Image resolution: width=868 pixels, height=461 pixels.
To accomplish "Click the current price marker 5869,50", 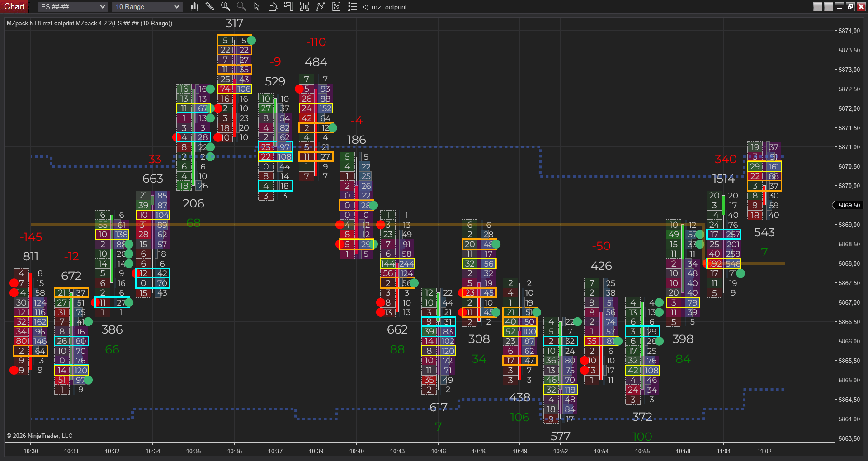I will [849, 205].
